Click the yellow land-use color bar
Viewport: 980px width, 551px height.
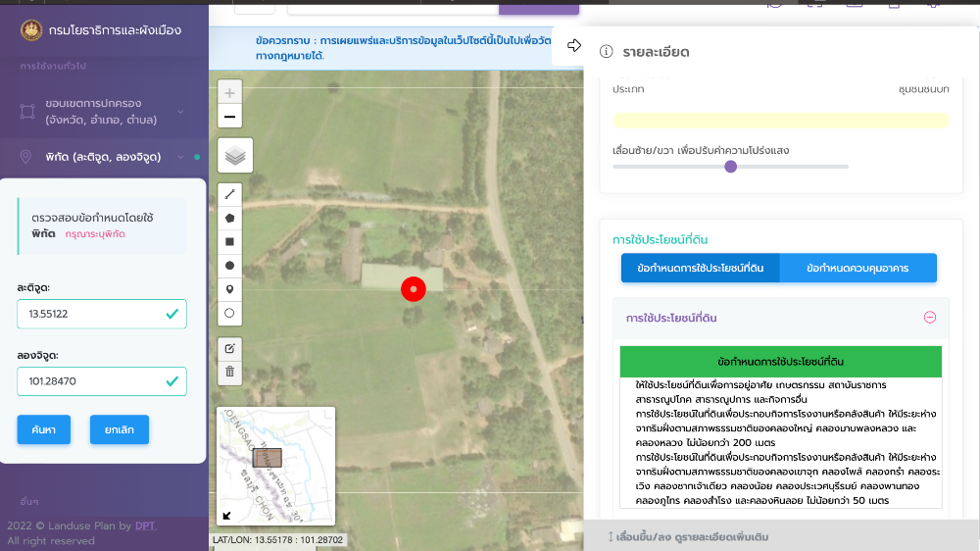click(781, 120)
